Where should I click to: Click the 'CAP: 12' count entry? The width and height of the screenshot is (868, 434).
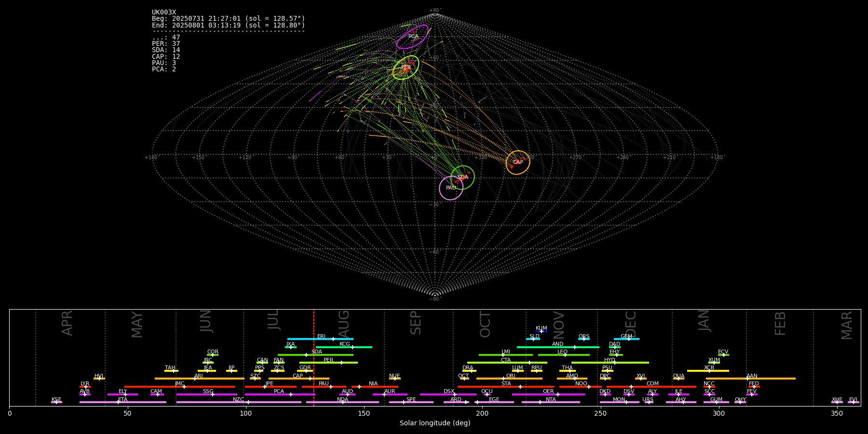166,56
